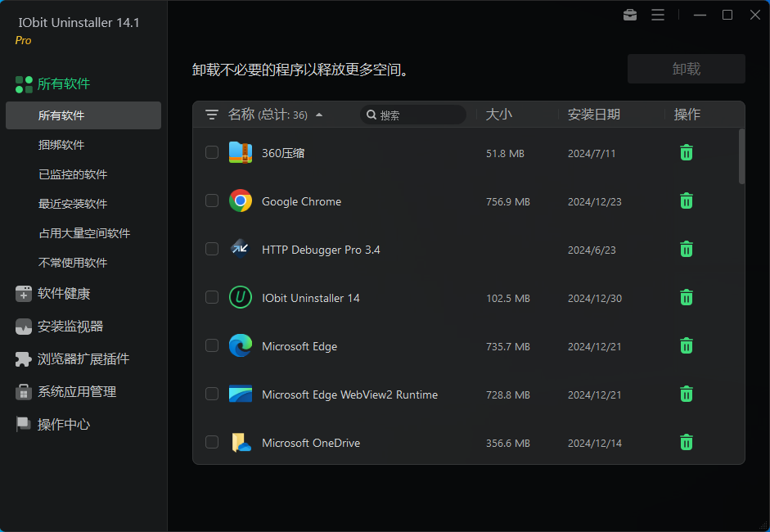Click the 搜索 search input field
This screenshot has width=770, height=532.
413,115
